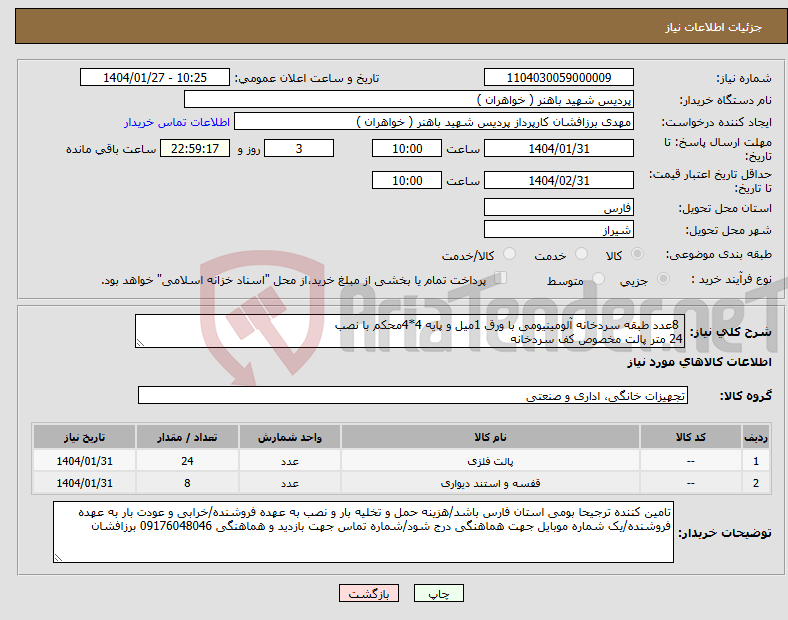788x620 pixels.
Task: Click the announcement date field 1404/01/27 - 10:25
Action: tap(155, 78)
